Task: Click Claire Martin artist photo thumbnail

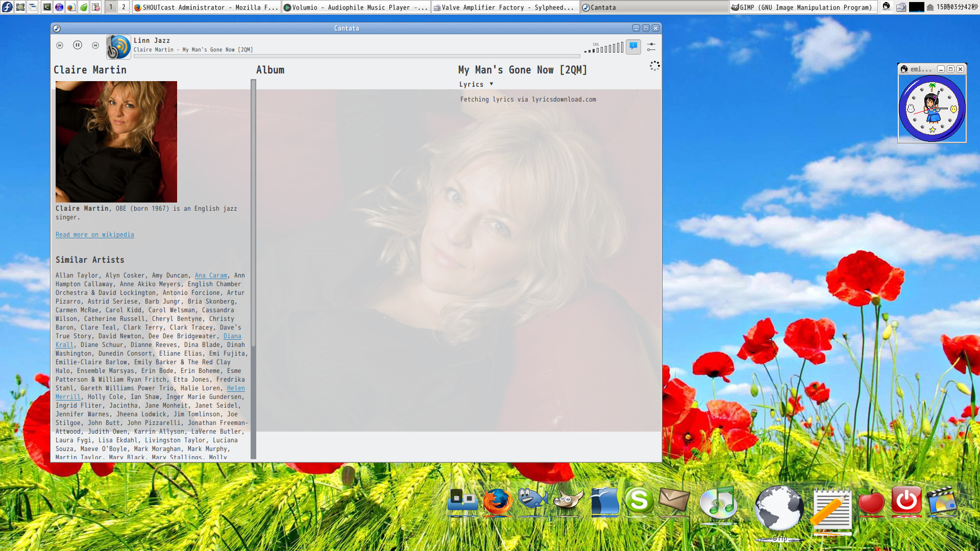Action: [x=116, y=142]
